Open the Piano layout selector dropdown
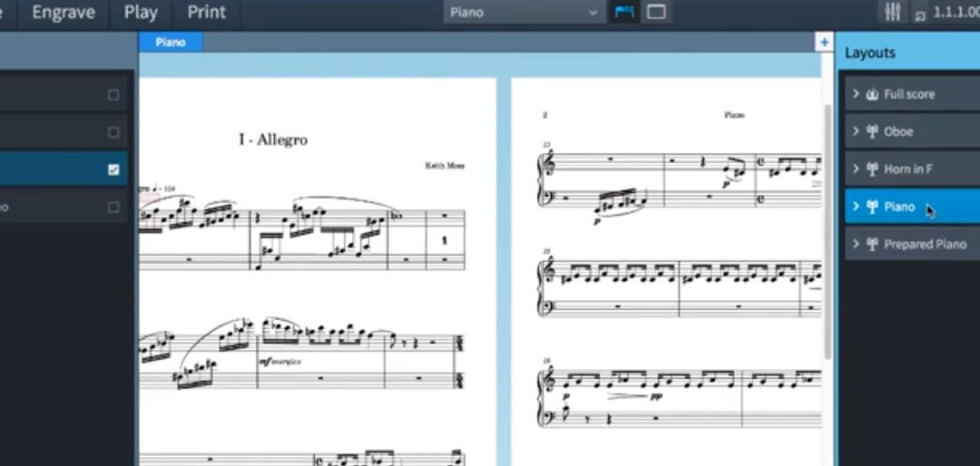 (x=524, y=13)
